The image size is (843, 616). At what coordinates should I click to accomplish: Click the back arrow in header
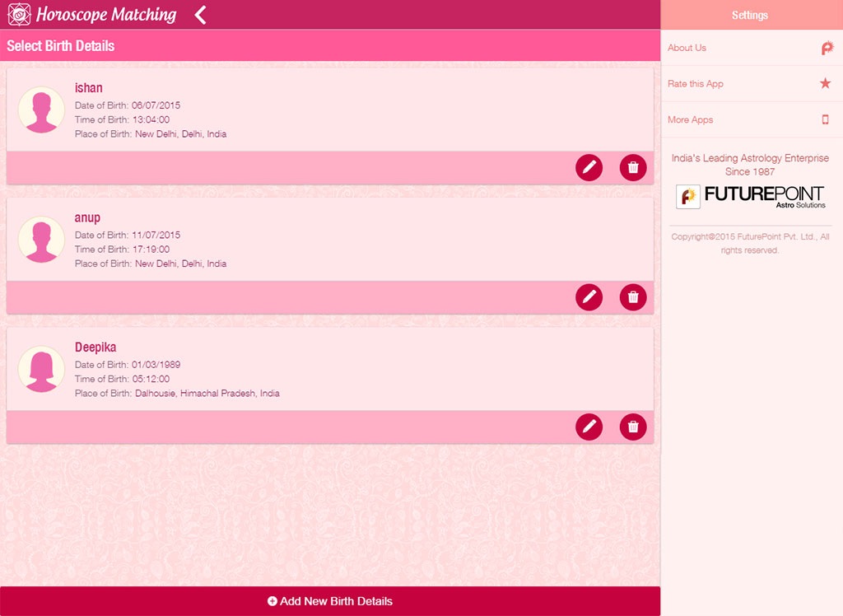[200, 15]
